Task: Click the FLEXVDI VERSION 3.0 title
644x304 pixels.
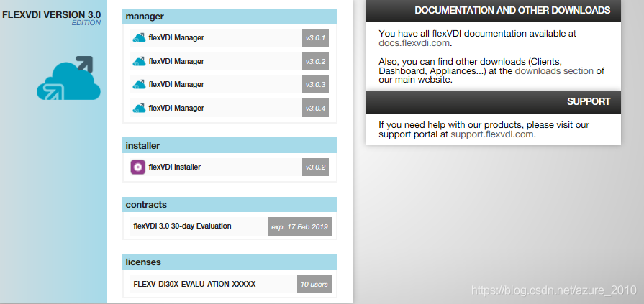Action: click(51, 15)
